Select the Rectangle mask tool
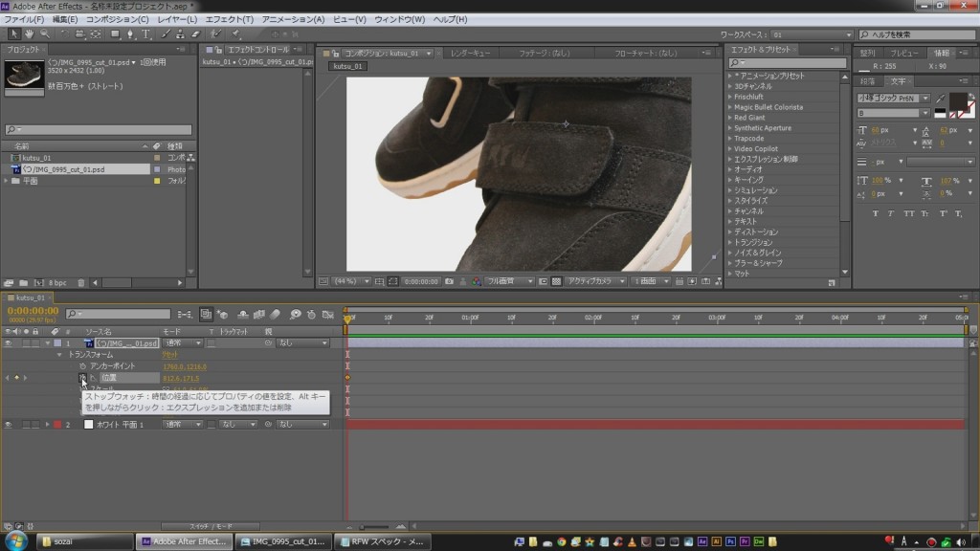980x551 pixels. (115, 34)
